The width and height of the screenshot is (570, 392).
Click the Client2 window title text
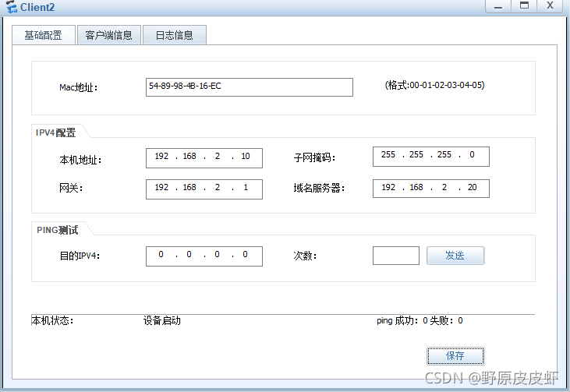37,7
